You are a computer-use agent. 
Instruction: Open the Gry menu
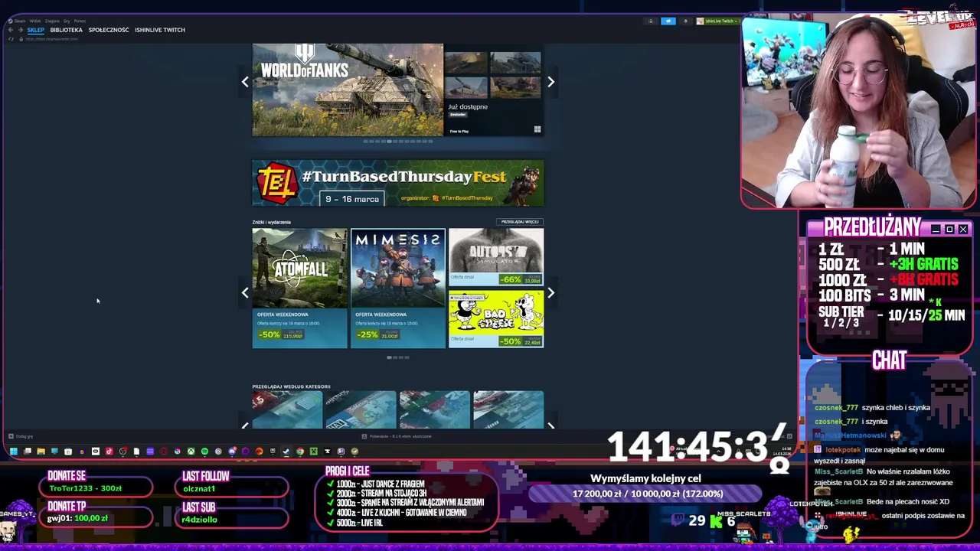click(67, 21)
